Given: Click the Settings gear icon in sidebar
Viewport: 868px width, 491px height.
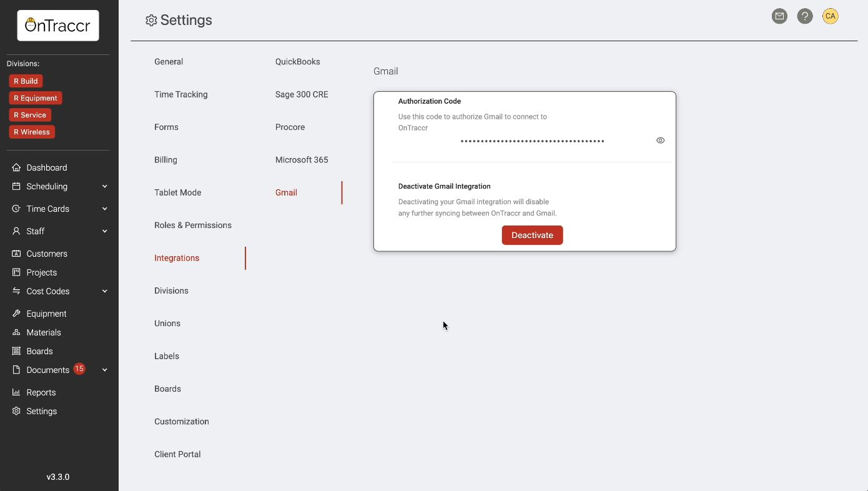Looking at the screenshot, I should tap(17, 411).
